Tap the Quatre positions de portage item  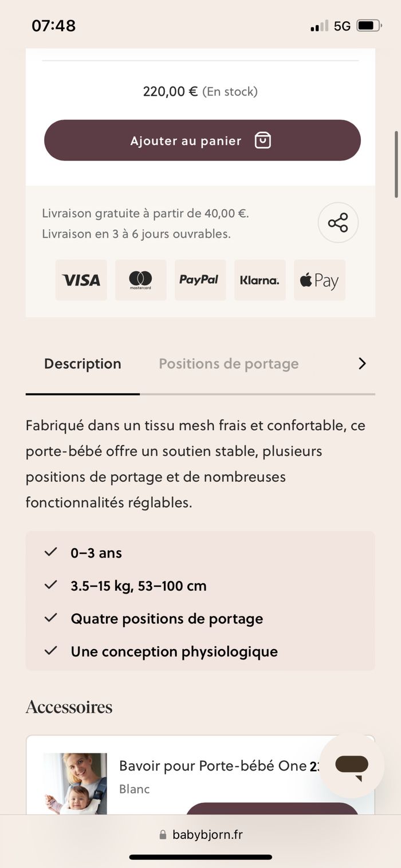(167, 619)
